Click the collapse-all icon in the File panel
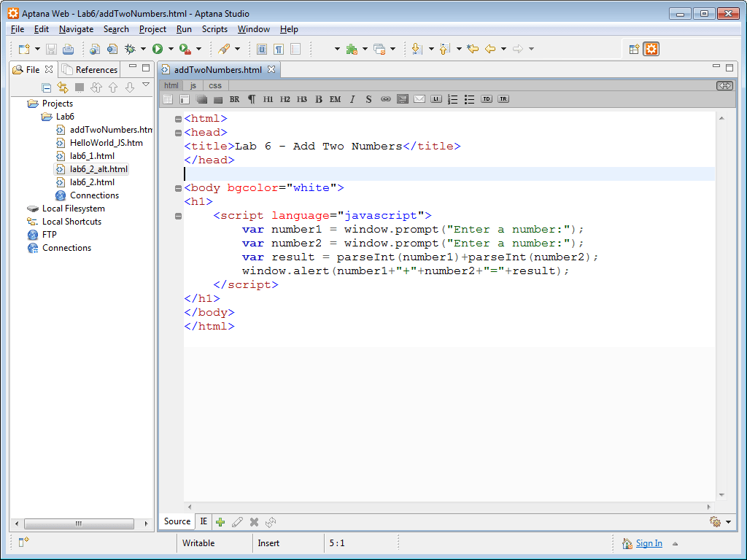This screenshot has height=560, width=747. [46, 87]
